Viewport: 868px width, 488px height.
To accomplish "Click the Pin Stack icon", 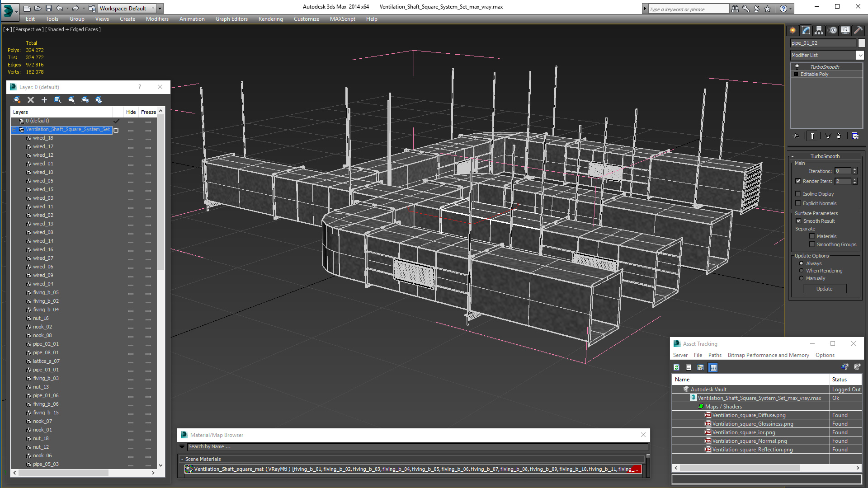I will (x=797, y=136).
